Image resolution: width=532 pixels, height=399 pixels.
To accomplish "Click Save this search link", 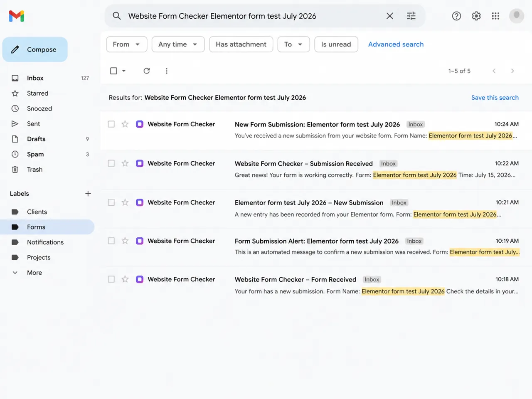I will point(495,98).
